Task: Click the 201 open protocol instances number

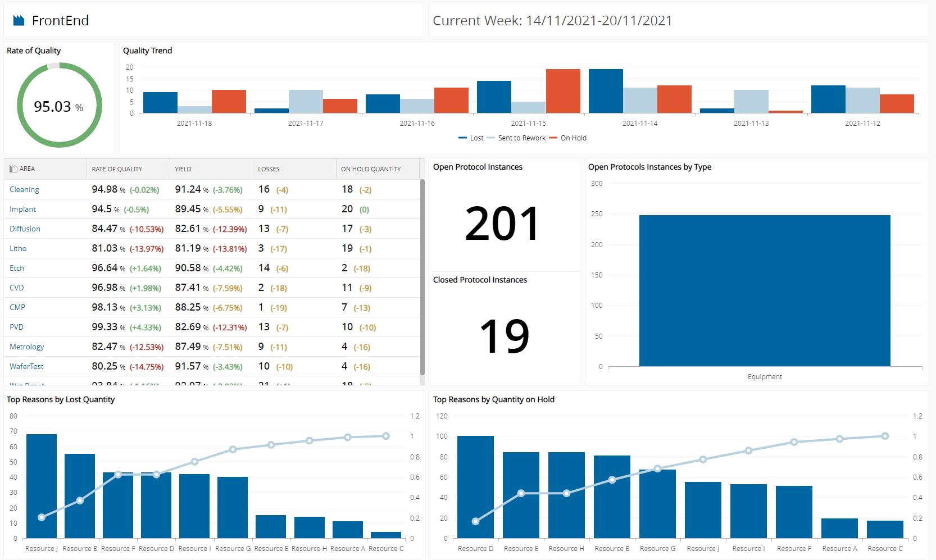Action: 502,224
